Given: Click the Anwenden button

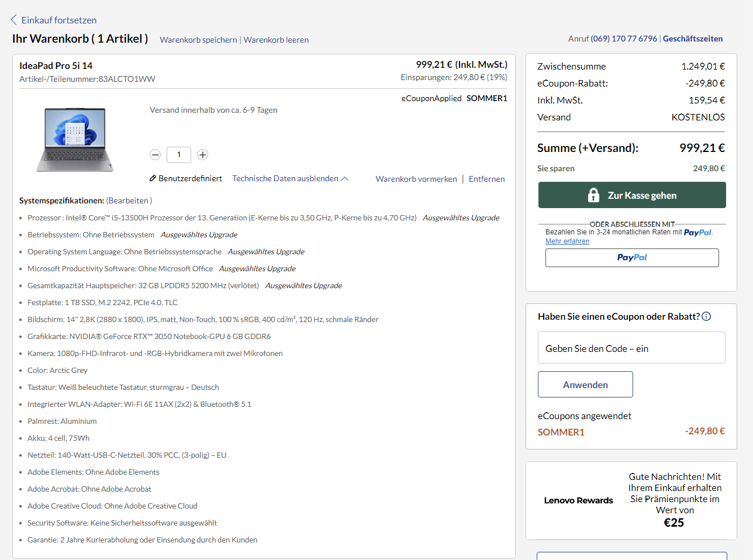Looking at the screenshot, I should point(585,385).
